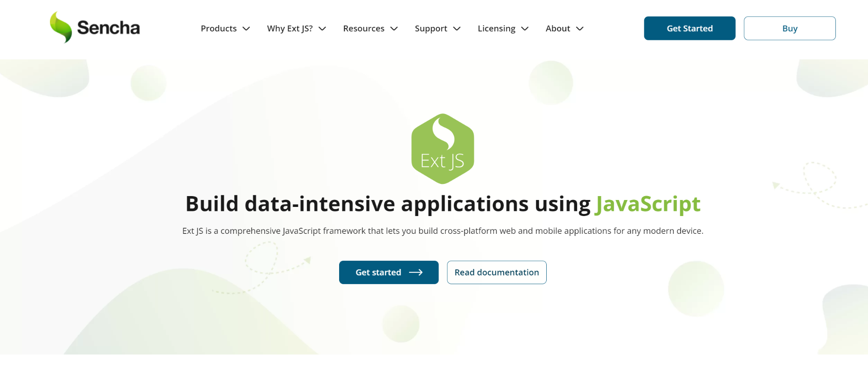Expand the chevron next to Products

coord(246,29)
